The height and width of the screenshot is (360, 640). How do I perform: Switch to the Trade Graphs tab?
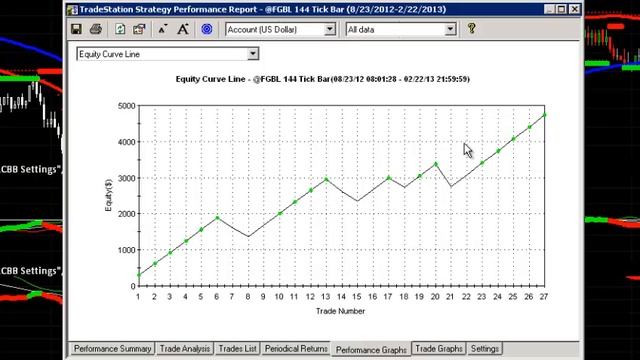tap(439, 349)
